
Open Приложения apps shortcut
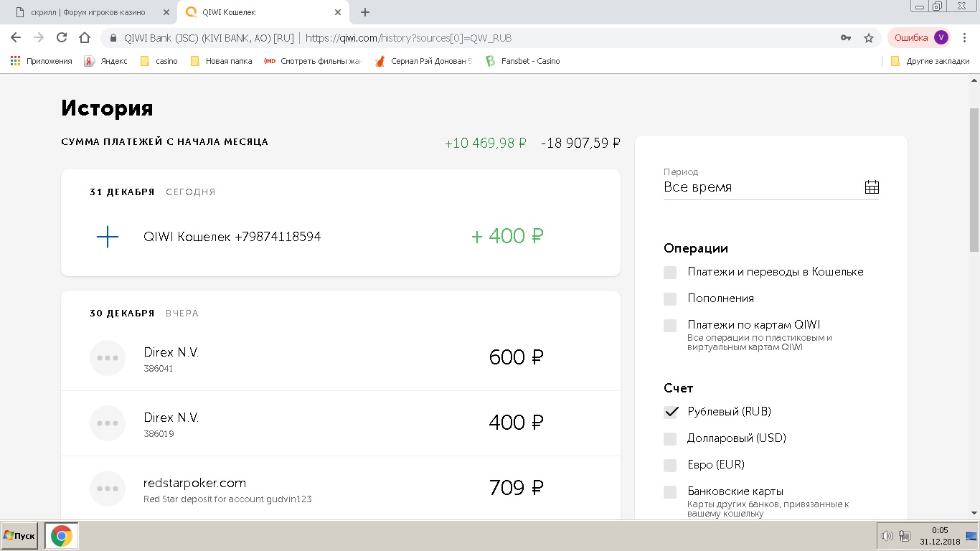42,61
